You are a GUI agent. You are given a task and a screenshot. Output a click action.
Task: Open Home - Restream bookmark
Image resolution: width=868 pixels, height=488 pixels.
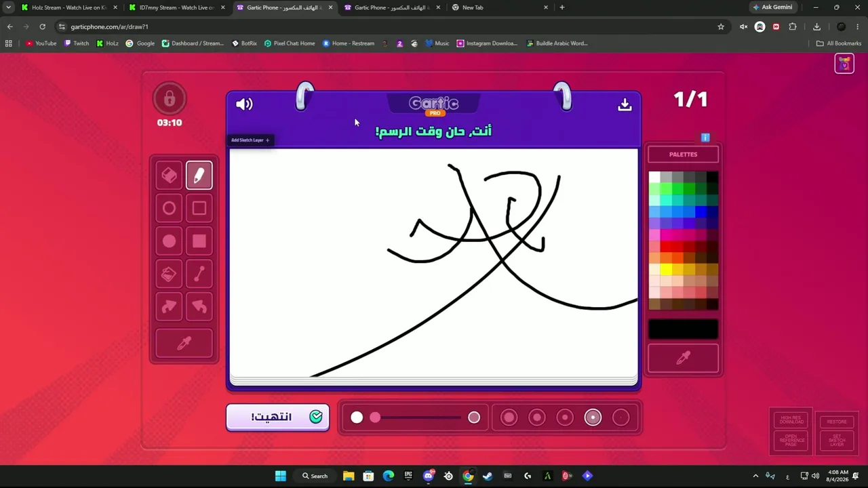[349, 43]
